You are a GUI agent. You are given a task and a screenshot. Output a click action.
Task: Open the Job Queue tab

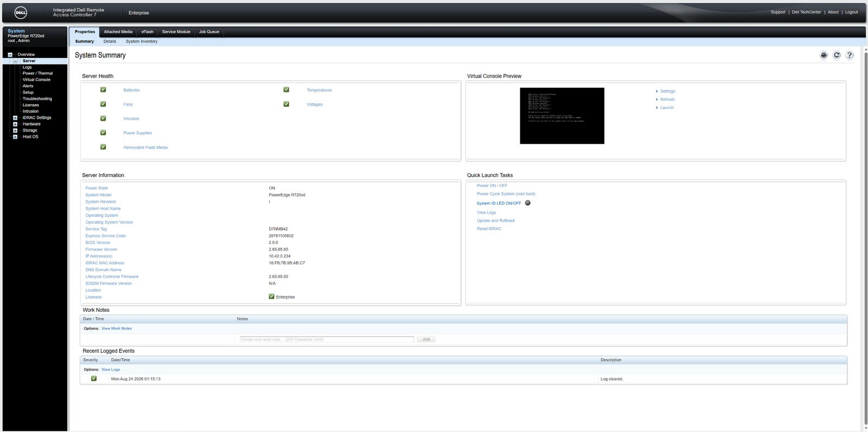point(209,32)
